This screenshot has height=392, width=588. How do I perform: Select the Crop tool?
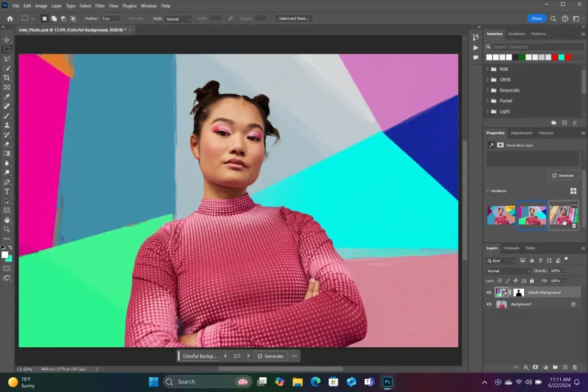7,78
